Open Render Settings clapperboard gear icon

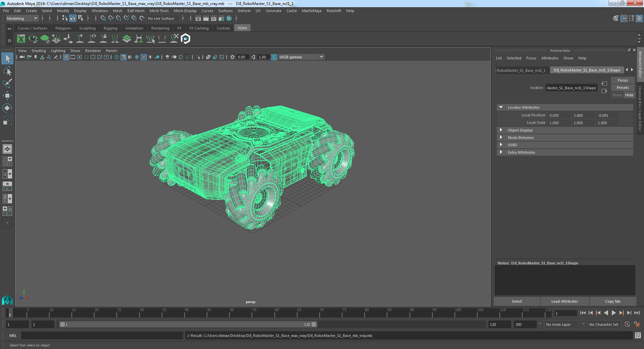click(x=221, y=18)
